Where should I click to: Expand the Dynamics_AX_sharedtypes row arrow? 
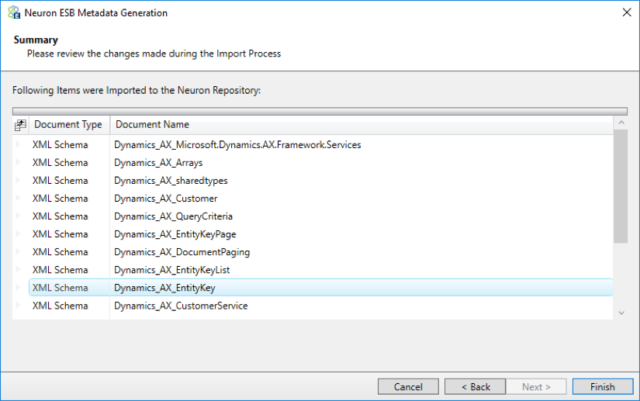[x=18, y=180]
